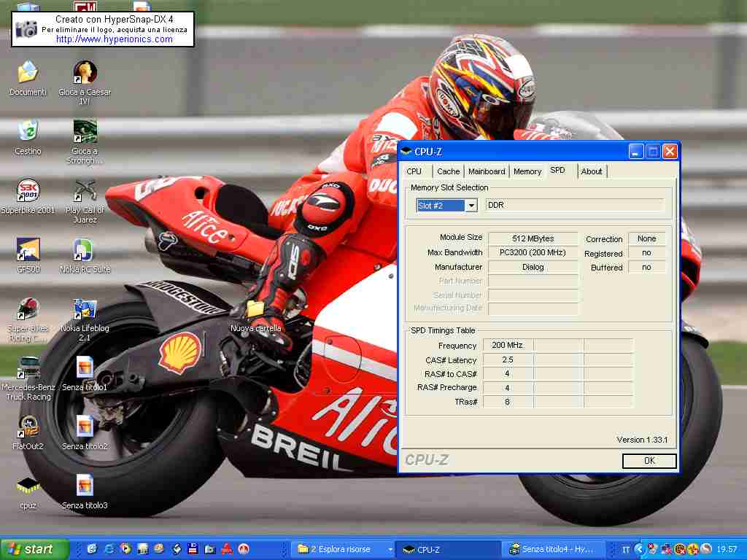747x560 pixels.
Task: Click the OK button in CPU-Z
Action: tap(649, 461)
